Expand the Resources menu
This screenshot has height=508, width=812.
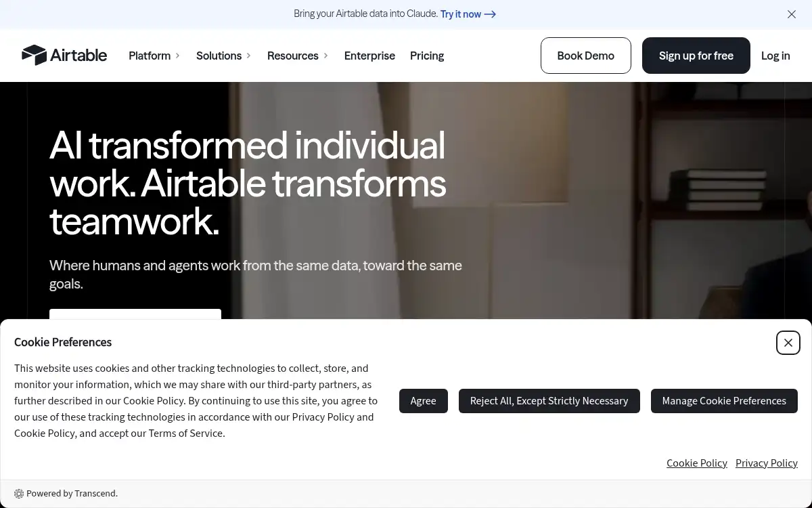point(298,56)
